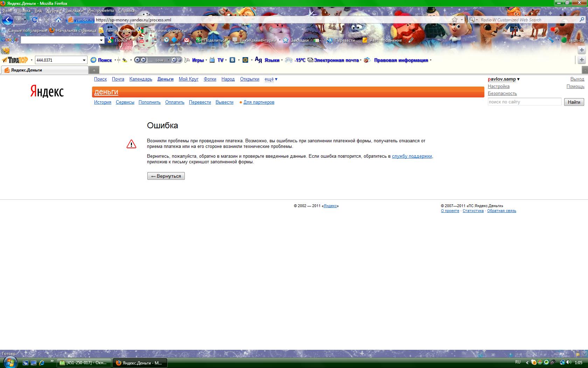
Task: Open the Правка menu
Action: tap(23, 11)
